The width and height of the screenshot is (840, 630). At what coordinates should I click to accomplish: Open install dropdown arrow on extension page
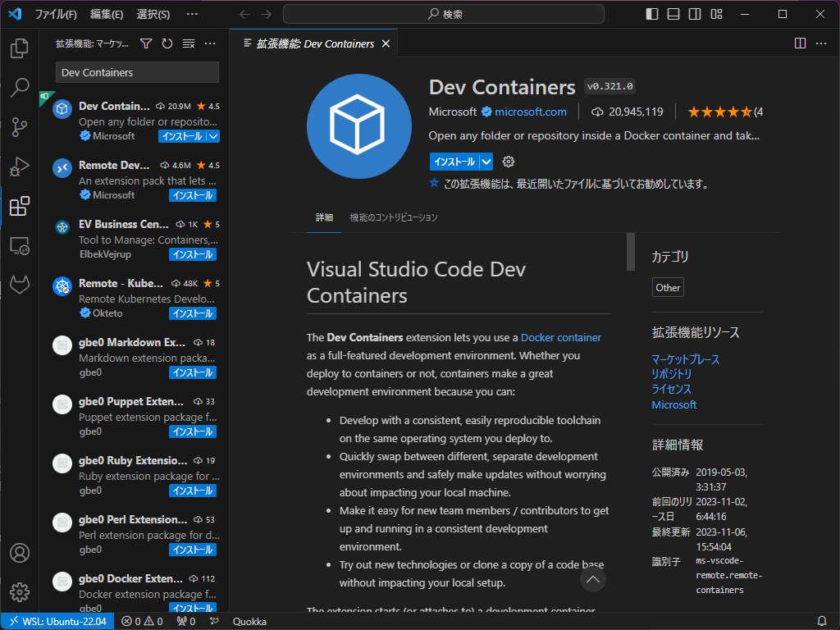(486, 162)
